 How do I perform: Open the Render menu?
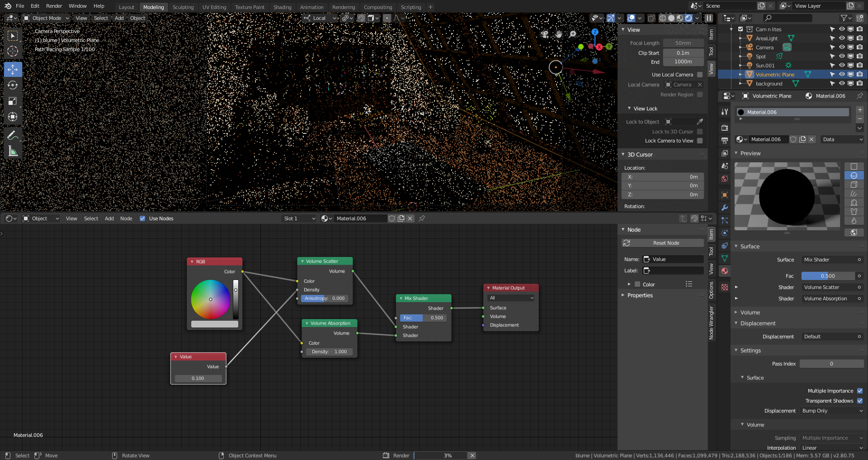point(54,6)
